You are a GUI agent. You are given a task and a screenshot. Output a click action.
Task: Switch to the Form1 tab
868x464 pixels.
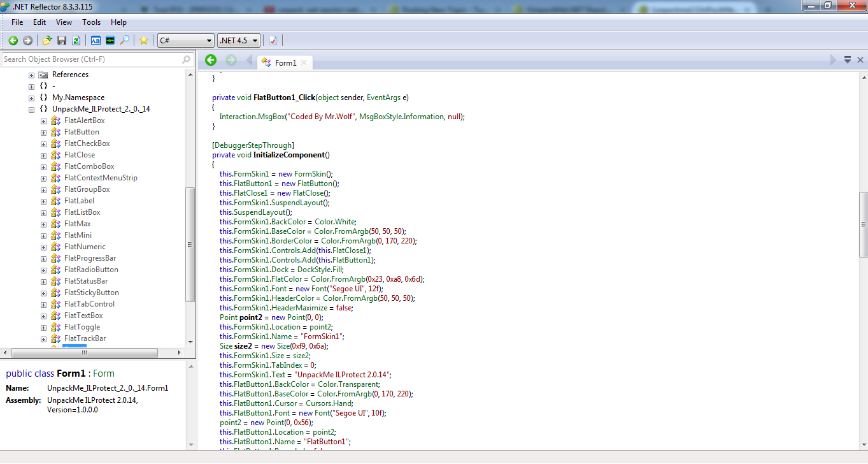(x=285, y=62)
